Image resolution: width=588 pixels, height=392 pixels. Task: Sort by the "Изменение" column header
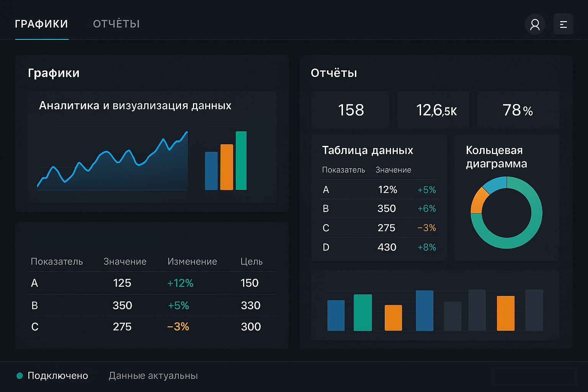[x=192, y=261]
